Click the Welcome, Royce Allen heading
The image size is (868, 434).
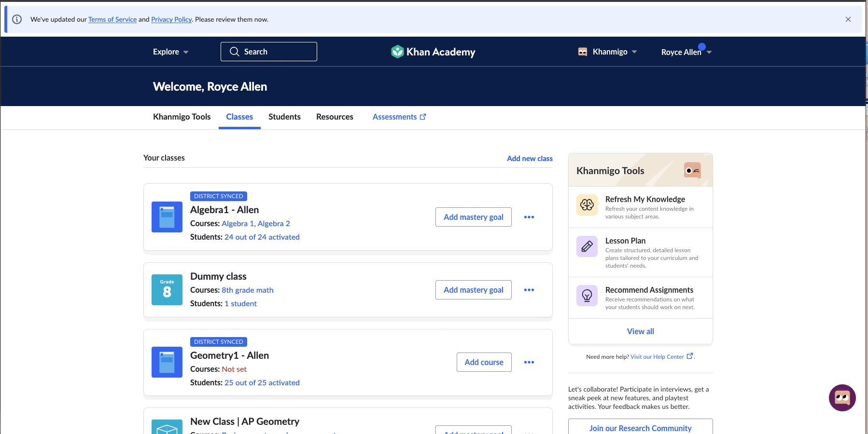tap(210, 86)
